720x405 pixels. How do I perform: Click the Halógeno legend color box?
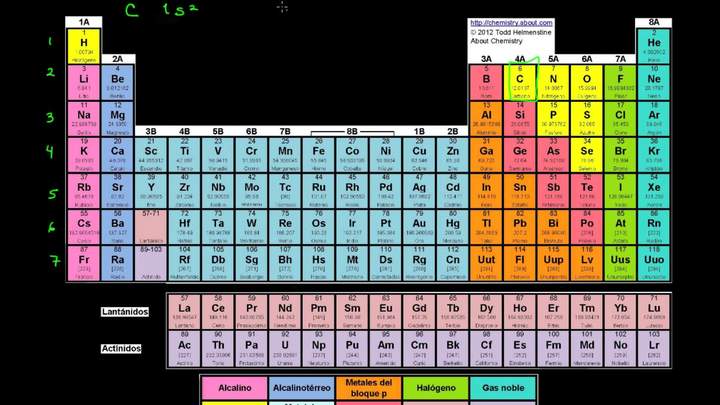pyautogui.click(x=436, y=388)
